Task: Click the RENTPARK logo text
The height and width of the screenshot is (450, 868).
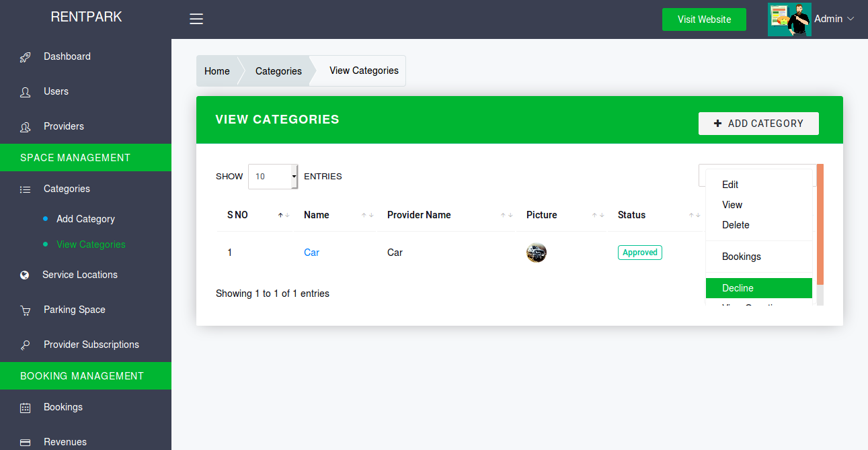Action: click(86, 17)
